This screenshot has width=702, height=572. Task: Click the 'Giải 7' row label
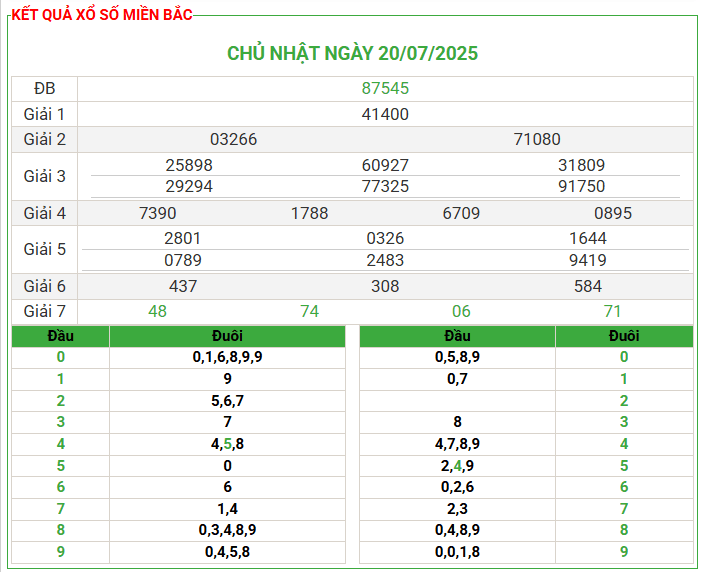(x=44, y=311)
